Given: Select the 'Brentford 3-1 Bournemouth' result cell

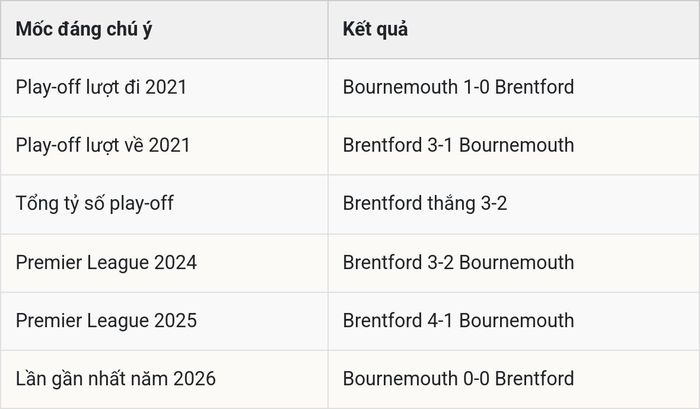Looking at the screenshot, I should click(x=514, y=146).
